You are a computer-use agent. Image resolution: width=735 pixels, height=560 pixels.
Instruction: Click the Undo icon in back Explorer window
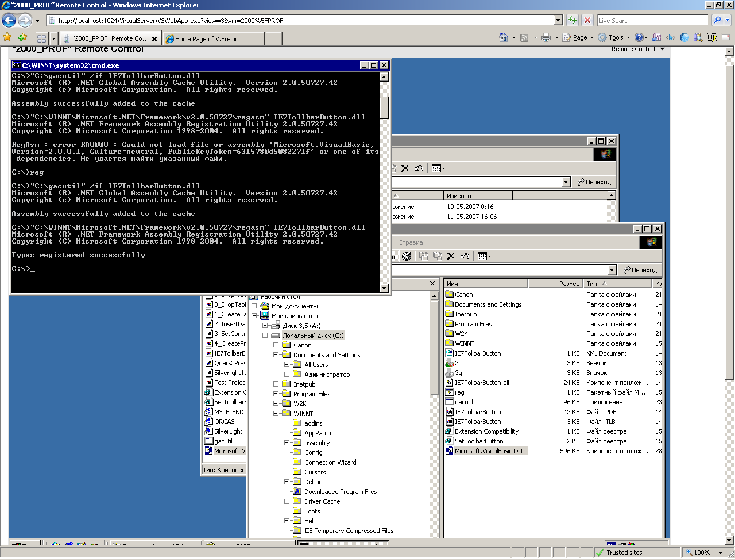pos(419,168)
